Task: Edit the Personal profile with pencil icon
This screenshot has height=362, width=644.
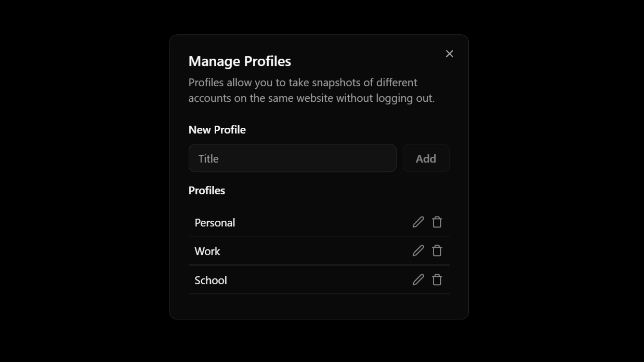Action: click(418, 222)
